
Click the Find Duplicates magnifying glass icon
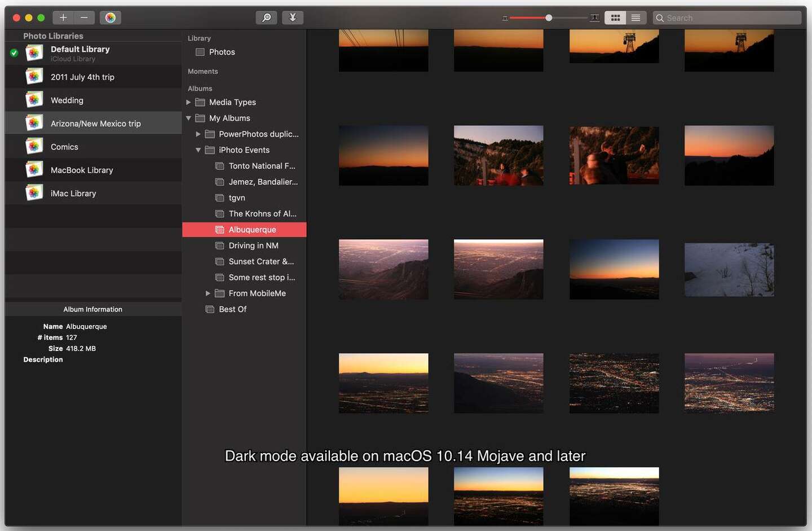pos(266,17)
